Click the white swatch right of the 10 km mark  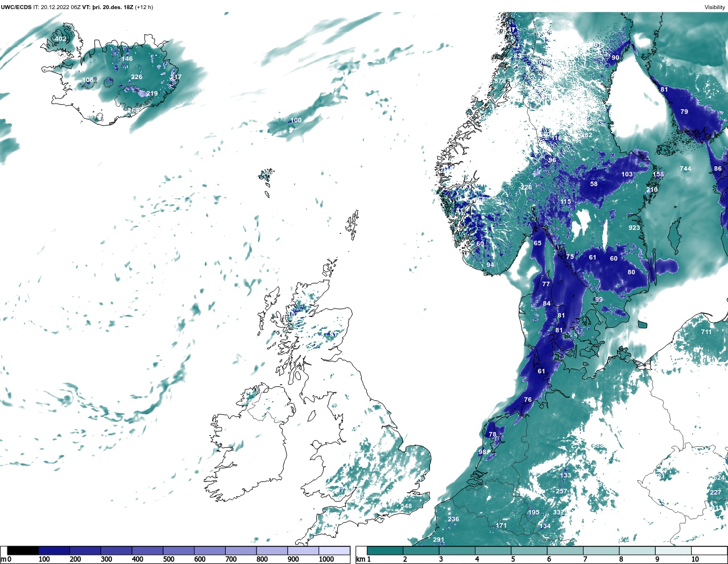pyautogui.click(x=709, y=550)
